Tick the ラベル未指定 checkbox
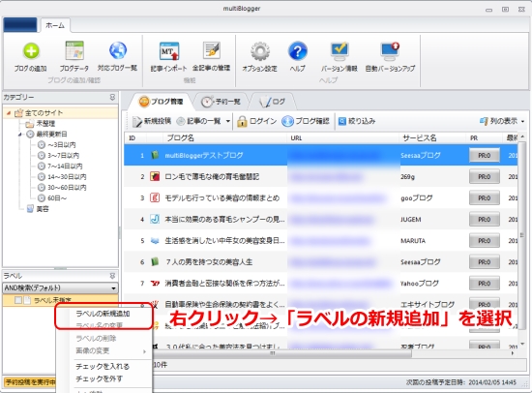 (18, 300)
